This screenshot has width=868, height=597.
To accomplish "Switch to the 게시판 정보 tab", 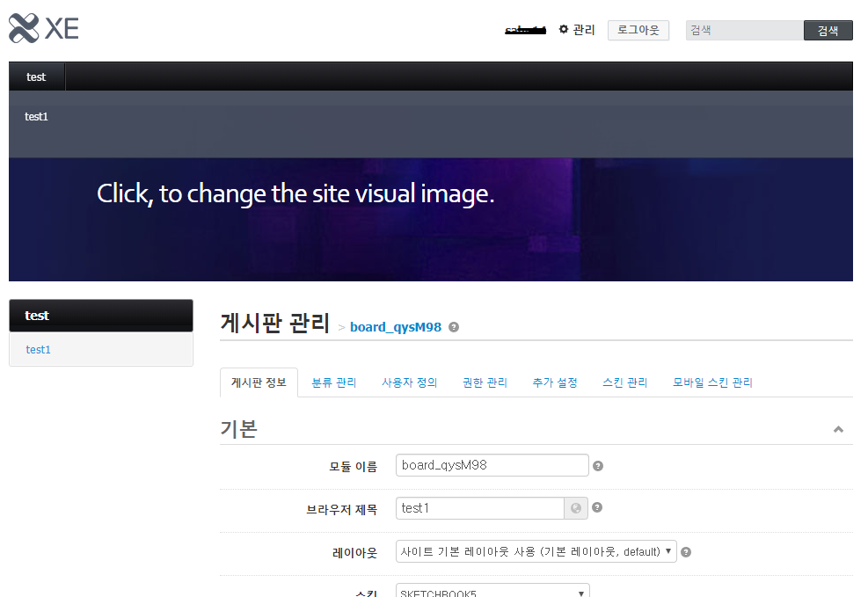I will (259, 382).
